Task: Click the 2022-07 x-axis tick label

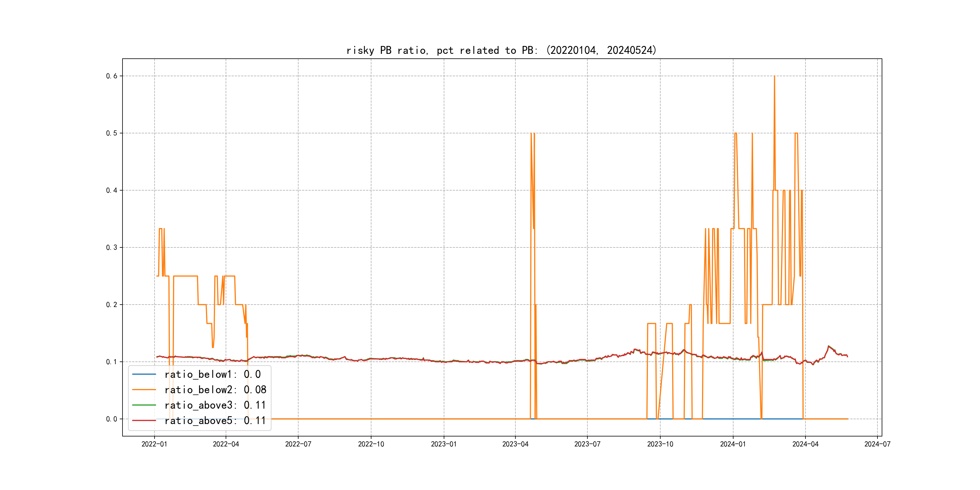Action: point(298,444)
